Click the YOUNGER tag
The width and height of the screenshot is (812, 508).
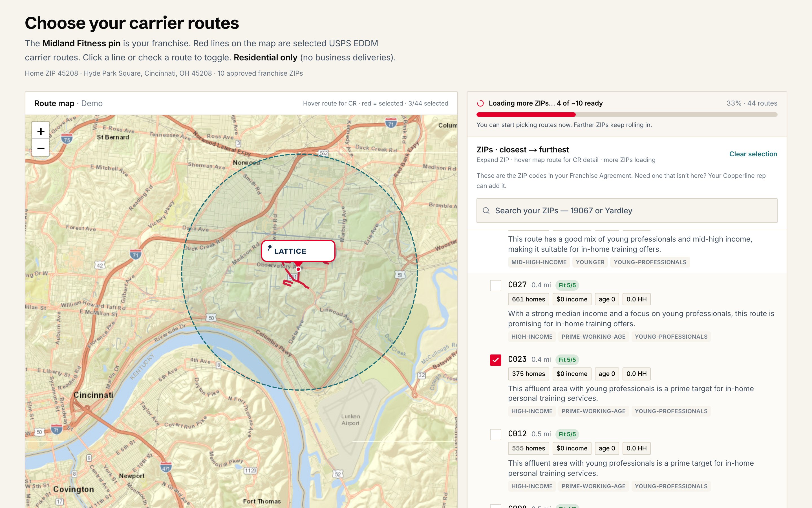pos(590,262)
